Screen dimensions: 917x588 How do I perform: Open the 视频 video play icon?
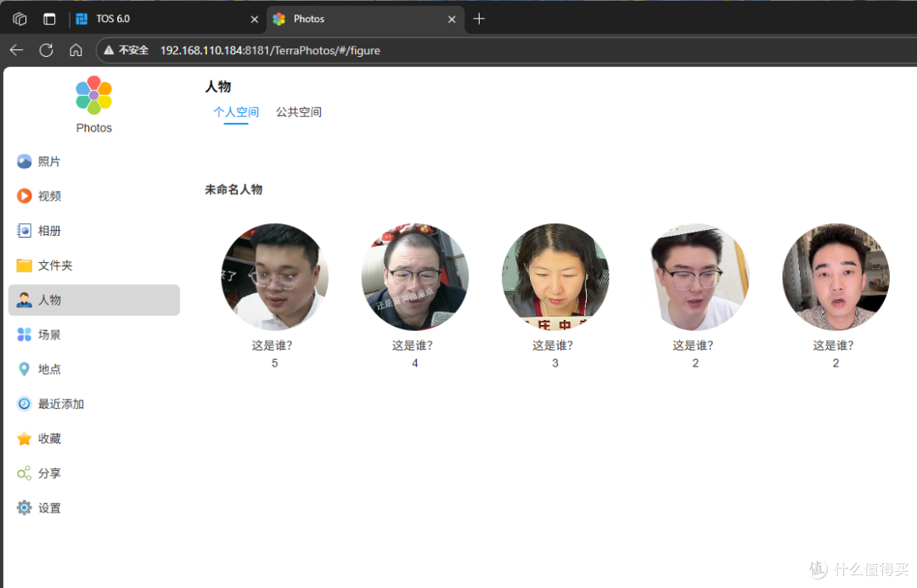pyautogui.click(x=24, y=196)
